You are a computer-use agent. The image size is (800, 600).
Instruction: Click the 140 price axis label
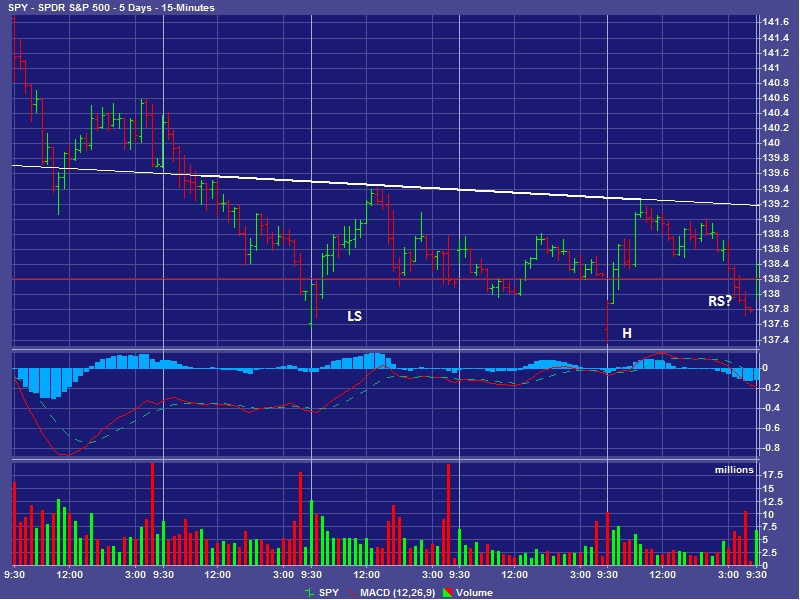tap(771, 143)
